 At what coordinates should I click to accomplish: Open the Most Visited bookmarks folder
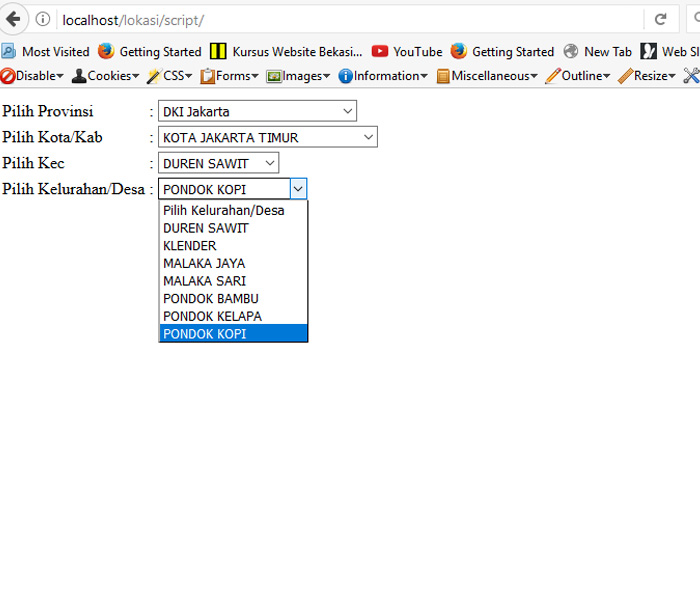pos(46,51)
